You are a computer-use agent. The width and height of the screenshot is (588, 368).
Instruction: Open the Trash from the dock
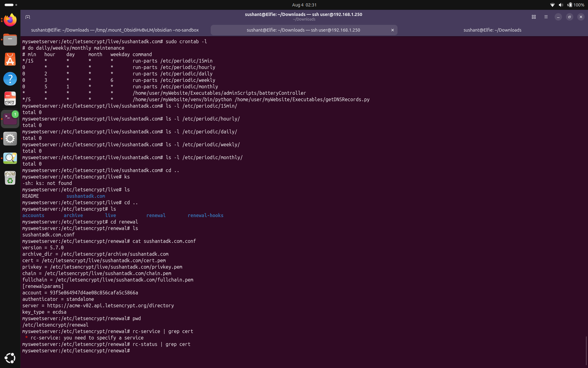[x=10, y=178]
